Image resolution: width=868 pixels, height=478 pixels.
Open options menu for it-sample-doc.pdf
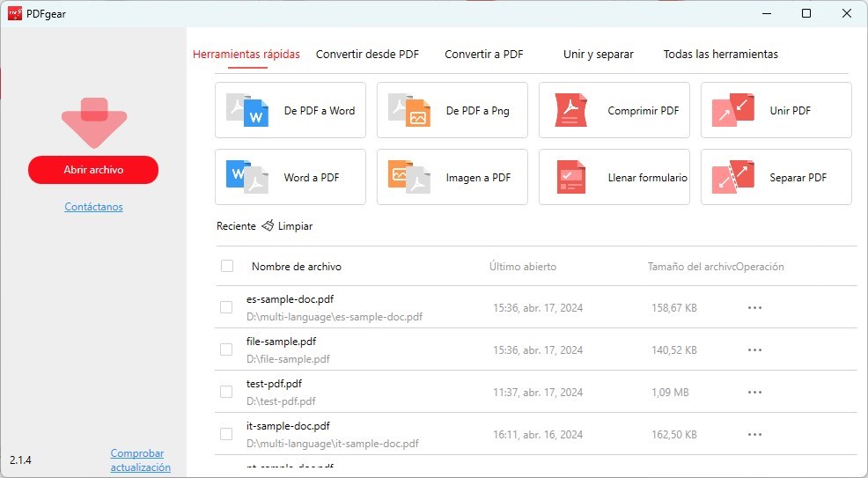tap(754, 434)
